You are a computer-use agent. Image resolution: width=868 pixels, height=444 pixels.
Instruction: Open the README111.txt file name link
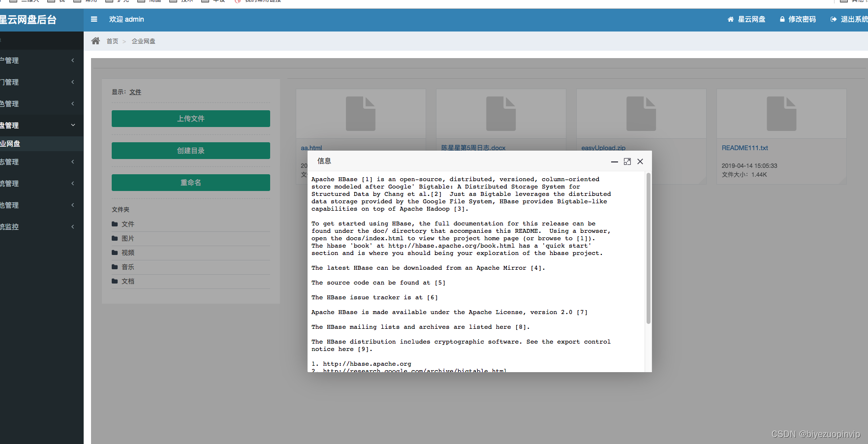744,148
